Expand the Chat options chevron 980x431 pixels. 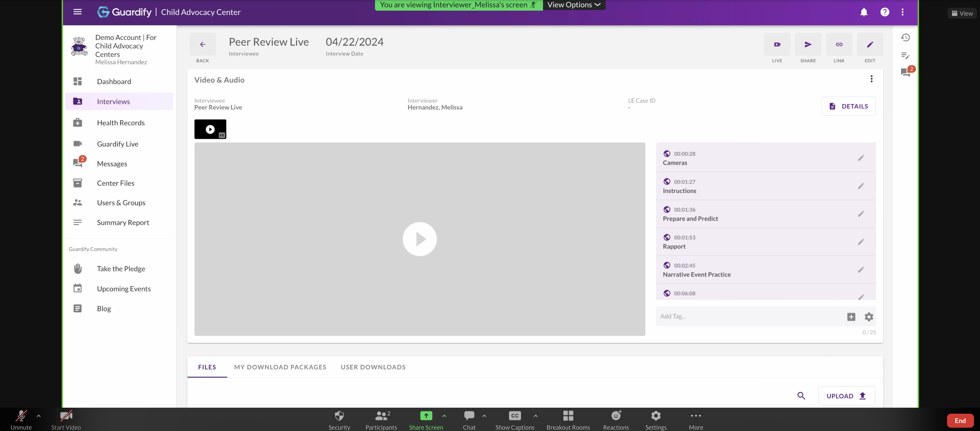pyautogui.click(x=484, y=415)
